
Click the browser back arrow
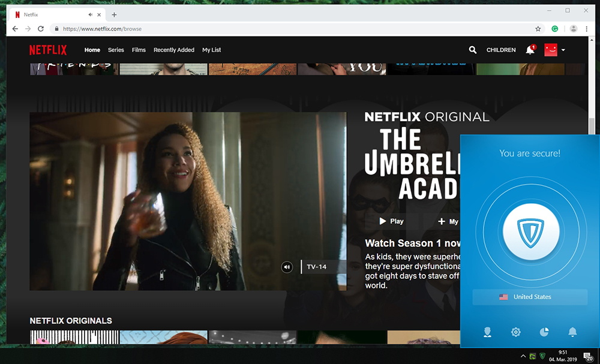pos(15,29)
